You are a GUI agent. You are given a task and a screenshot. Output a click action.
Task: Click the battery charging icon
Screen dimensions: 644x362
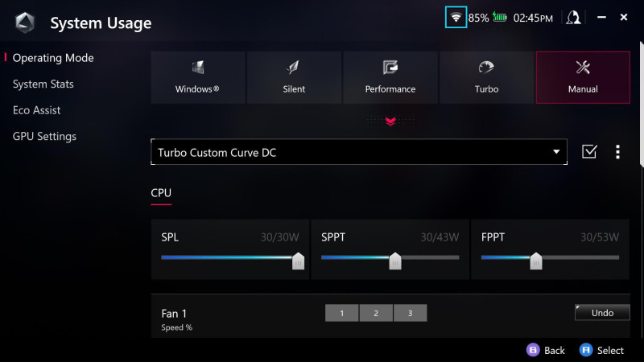tap(499, 17)
